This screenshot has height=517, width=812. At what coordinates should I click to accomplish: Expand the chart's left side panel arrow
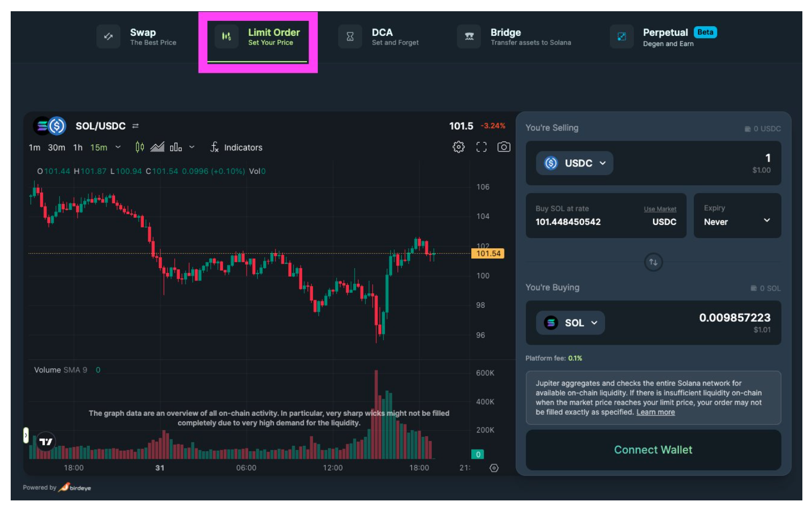26,435
